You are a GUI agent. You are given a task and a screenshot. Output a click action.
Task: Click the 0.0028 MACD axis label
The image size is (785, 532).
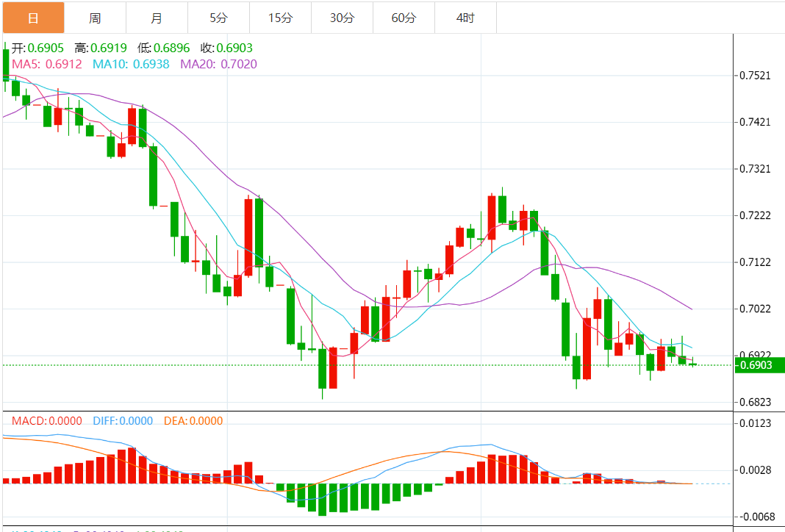coord(756,470)
